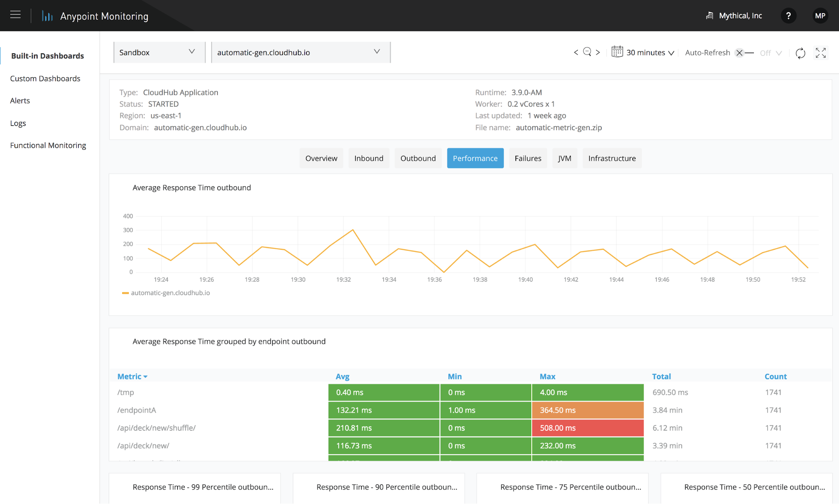This screenshot has width=839, height=504.
Task: Open the calendar time range picker
Action: pyautogui.click(x=617, y=52)
